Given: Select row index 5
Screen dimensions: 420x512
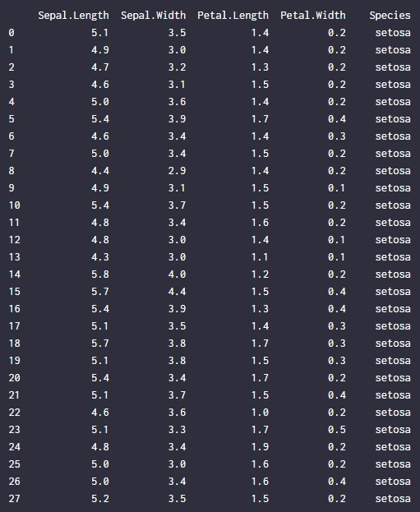Looking at the screenshot, I should [12, 119].
